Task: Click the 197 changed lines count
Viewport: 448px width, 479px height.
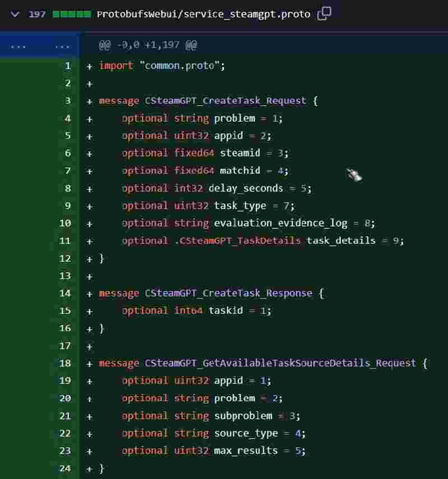Action: pyautogui.click(x=37, y=14)
